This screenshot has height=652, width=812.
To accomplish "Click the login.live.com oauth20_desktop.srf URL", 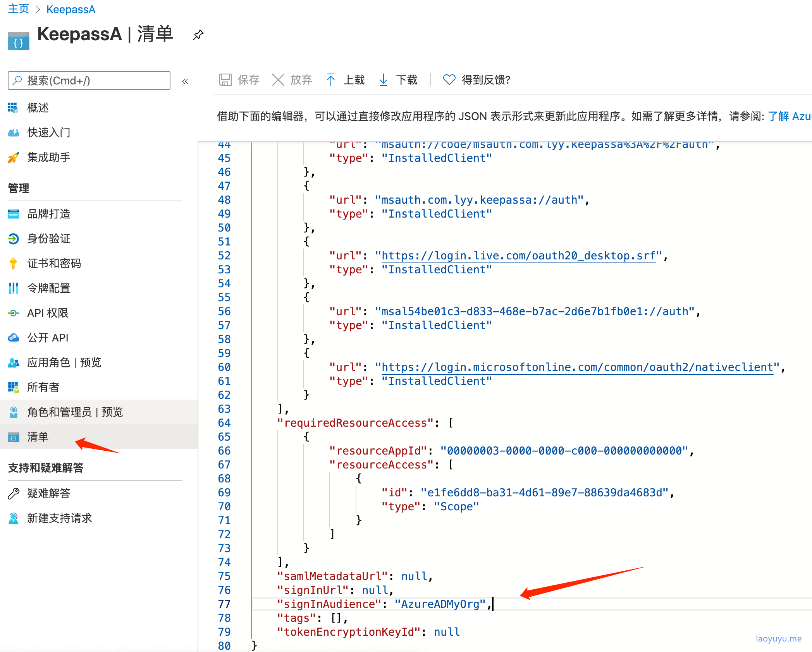I will click(x=519, y=256).
